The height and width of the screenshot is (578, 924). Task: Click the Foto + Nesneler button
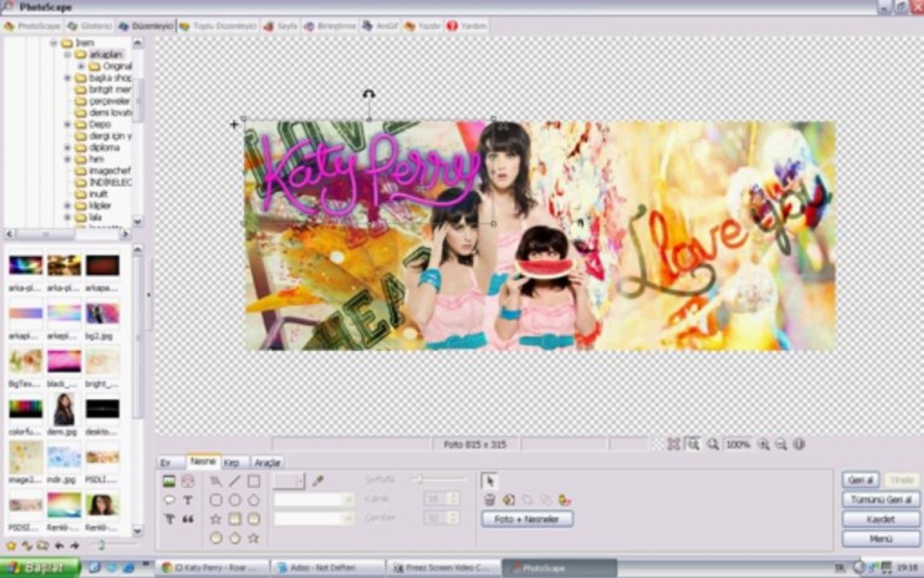tap(528, 519)
